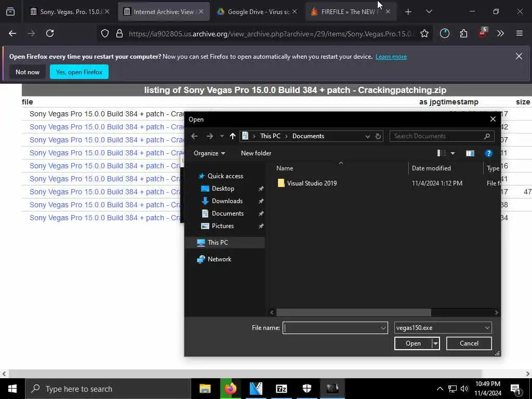Select Downloads in the navigation pane
The image size is (532, 399).
227,201
